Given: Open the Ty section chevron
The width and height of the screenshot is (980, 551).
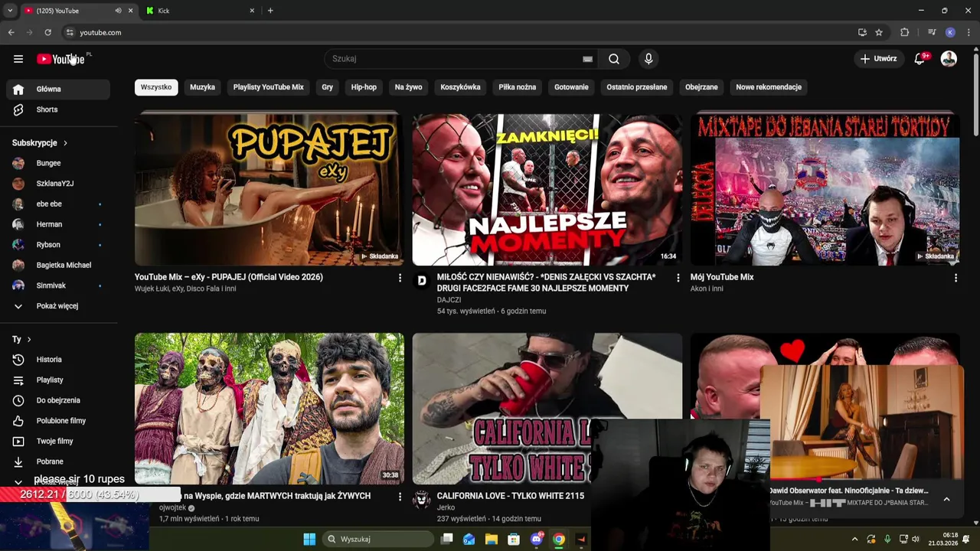Looking at the screenshot, I should coord(29,339).
